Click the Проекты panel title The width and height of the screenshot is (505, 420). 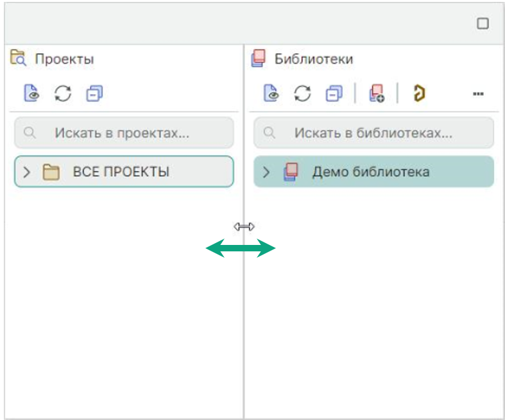(64, 59)
